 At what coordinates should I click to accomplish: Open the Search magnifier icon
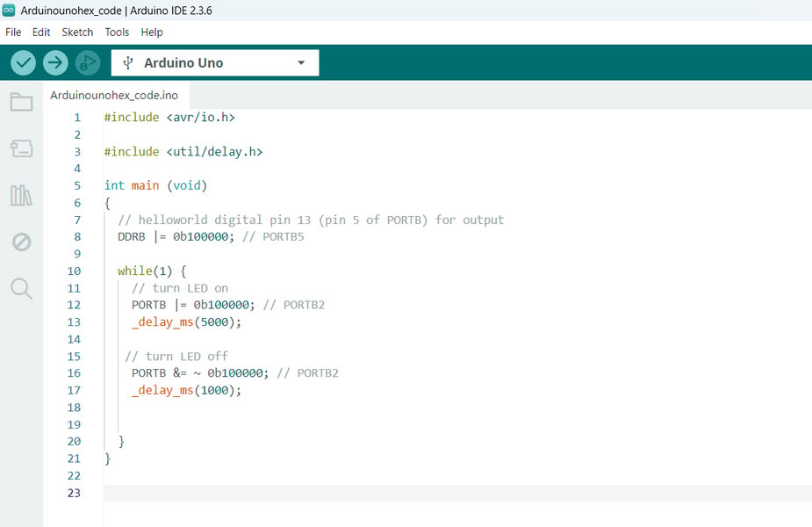point(21,288)
